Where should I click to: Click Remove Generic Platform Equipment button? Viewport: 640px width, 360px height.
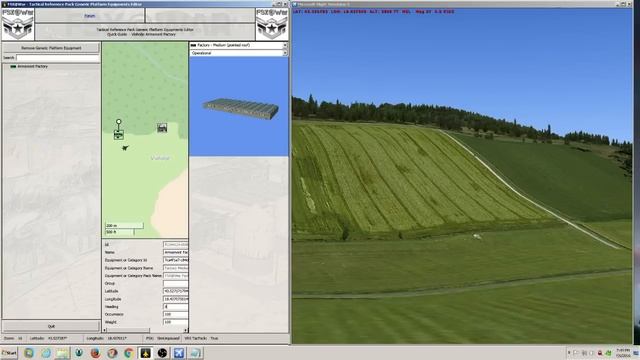(x=51, y=48)
